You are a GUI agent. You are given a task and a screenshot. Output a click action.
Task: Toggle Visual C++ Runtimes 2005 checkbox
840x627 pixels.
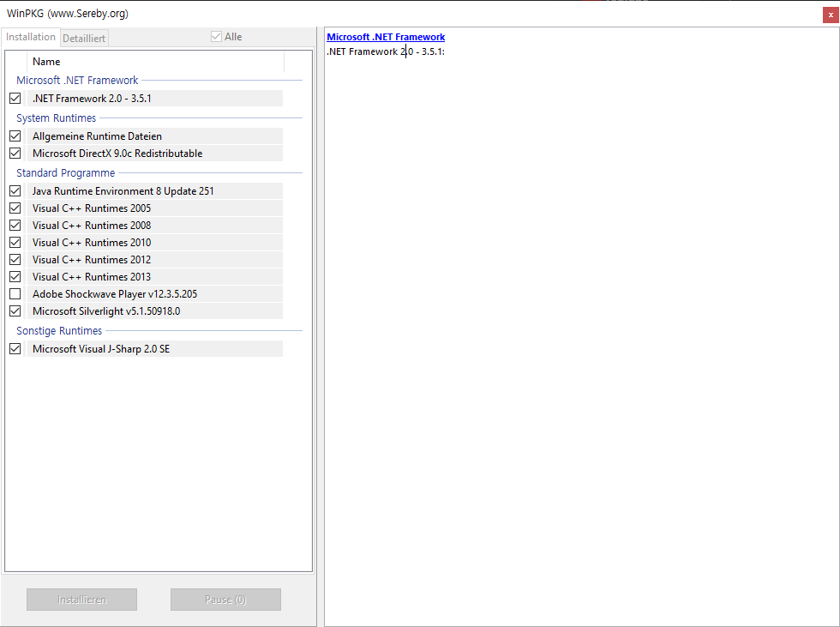[15, 208]
